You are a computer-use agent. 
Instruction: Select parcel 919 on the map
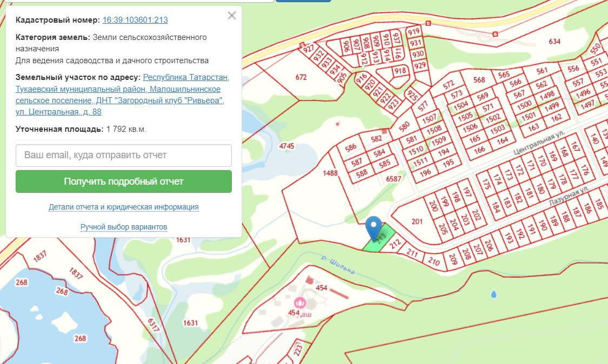point(414,32)
